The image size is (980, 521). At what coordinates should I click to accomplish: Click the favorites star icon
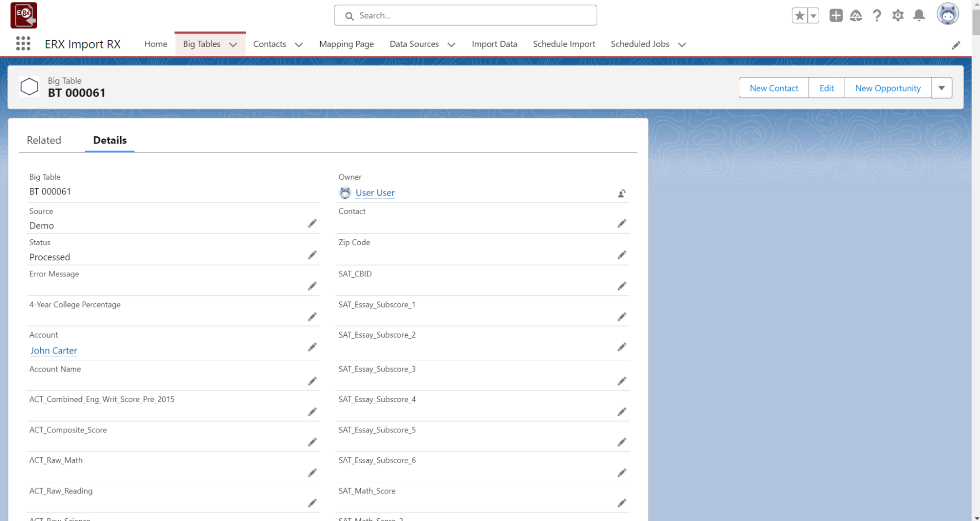pos(800,16)
